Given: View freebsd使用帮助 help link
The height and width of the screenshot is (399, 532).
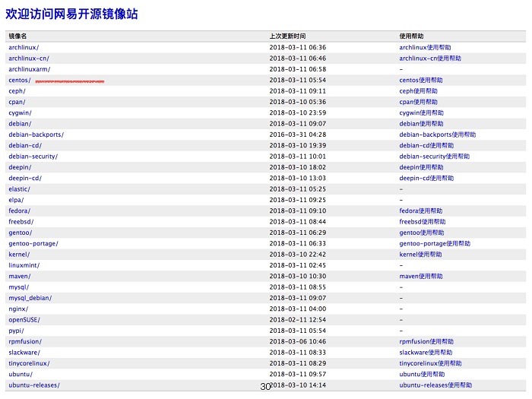Looking at the screenshot, I should click(423, 222).
